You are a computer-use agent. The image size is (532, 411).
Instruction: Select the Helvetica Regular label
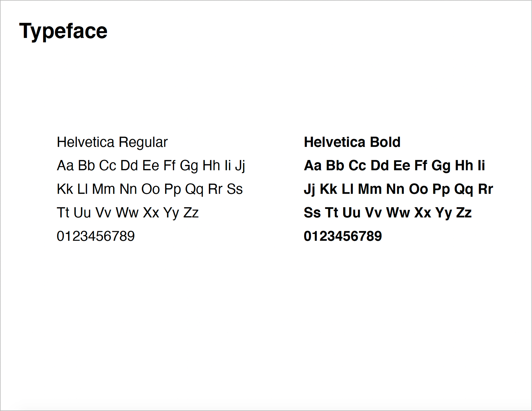point(112,143)
